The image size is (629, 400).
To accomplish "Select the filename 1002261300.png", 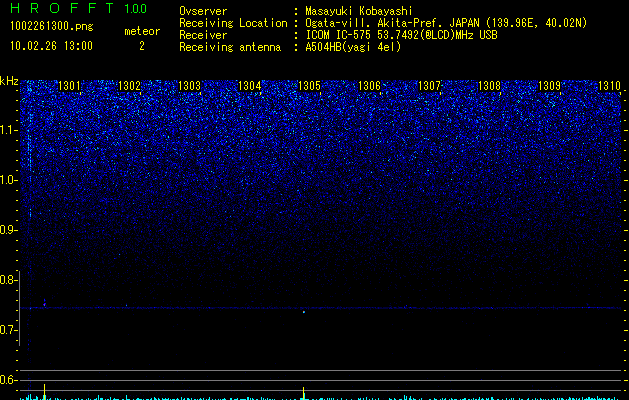I will click(x=52, y=27).
